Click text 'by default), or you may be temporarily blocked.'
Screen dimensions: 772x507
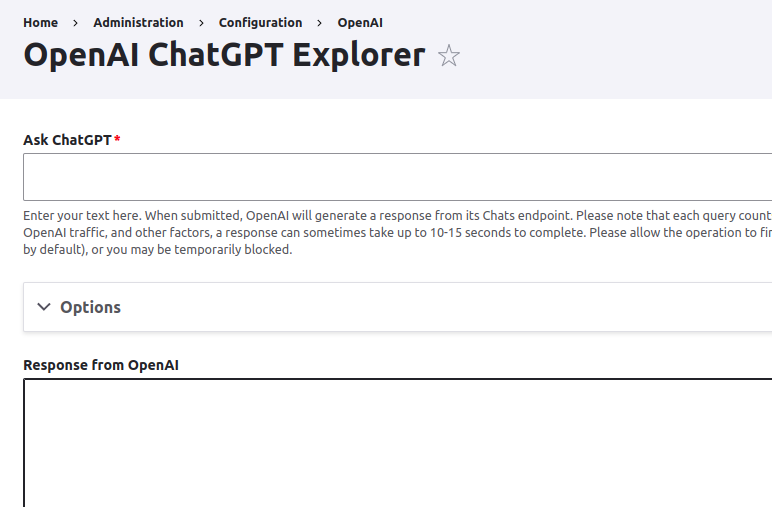pyautogui.click(x=158, y=250)
